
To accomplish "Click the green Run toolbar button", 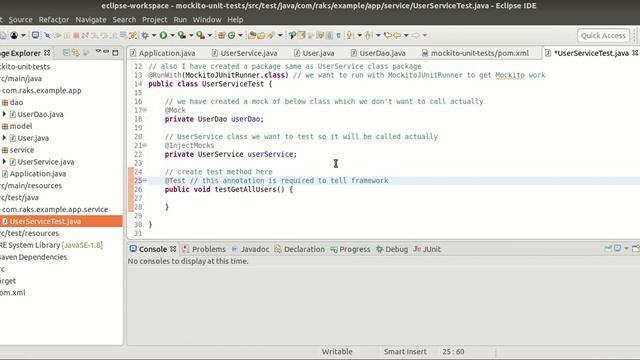I will coord(163,36).
